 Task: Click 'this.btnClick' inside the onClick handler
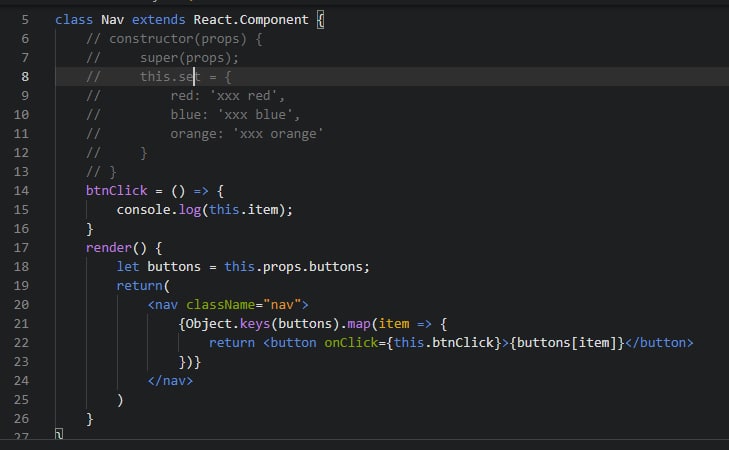[x=444, y=343]
